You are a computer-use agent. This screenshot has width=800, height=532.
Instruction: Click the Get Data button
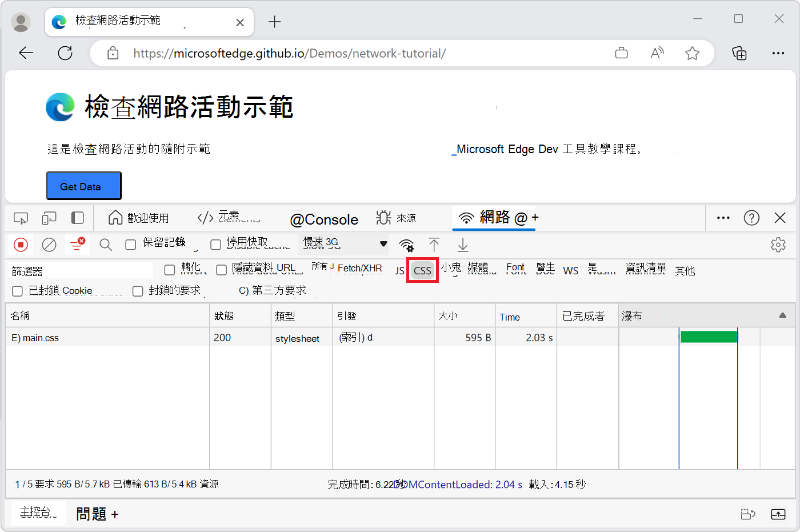[83, 185]
